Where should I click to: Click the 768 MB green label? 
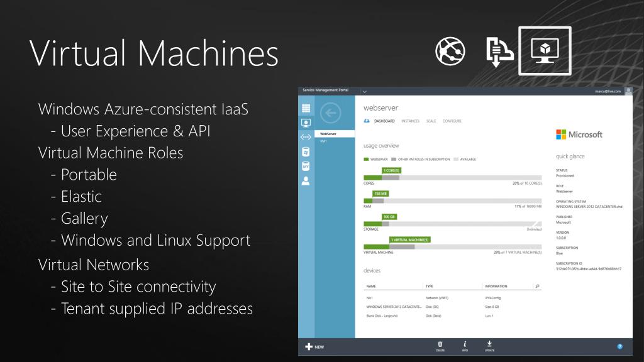click(x=380, y=194)
